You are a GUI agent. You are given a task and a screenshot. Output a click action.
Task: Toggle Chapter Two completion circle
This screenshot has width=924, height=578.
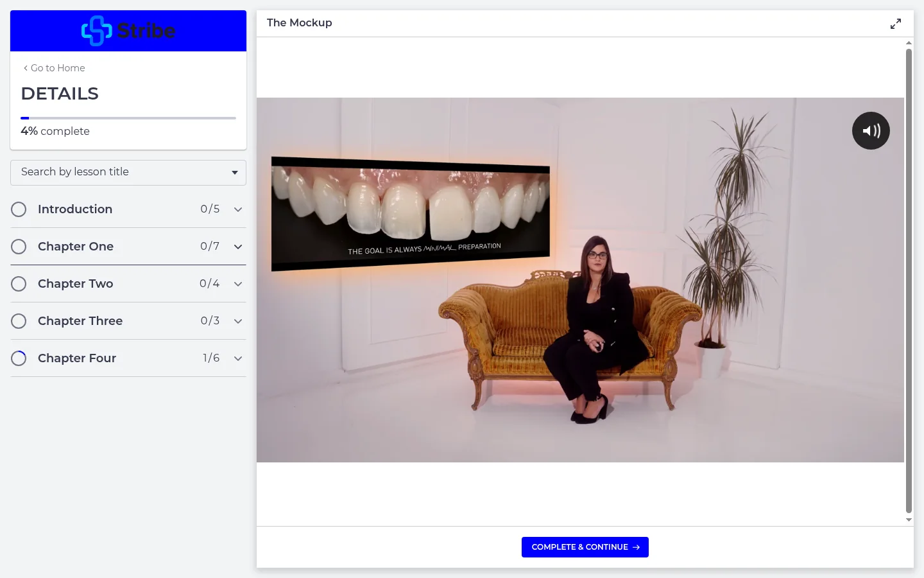point(19,284)
